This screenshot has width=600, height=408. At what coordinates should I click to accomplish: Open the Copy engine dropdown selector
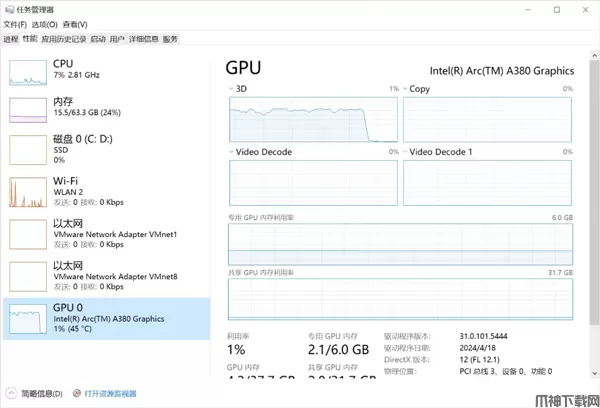405,89
